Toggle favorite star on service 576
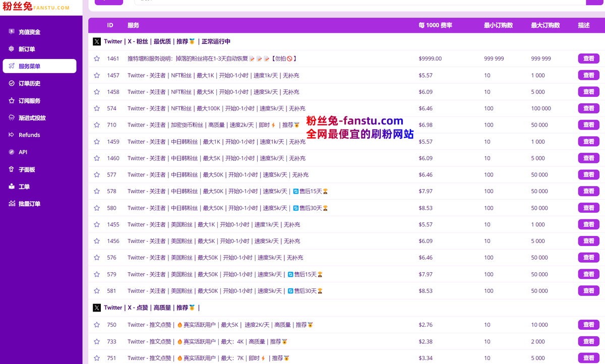Screen dimensions: 605x364 coord(97,258)
